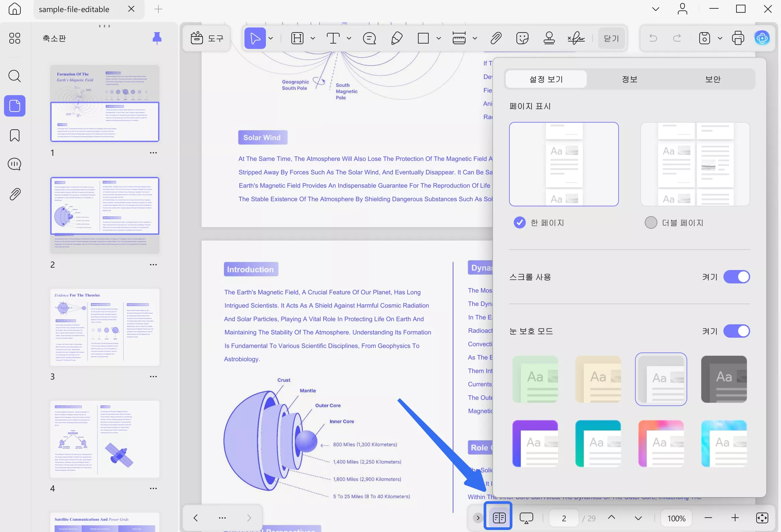Screen dimensions: 781x532
Task: Undo the last action
Action: click(x=653, y=38)
